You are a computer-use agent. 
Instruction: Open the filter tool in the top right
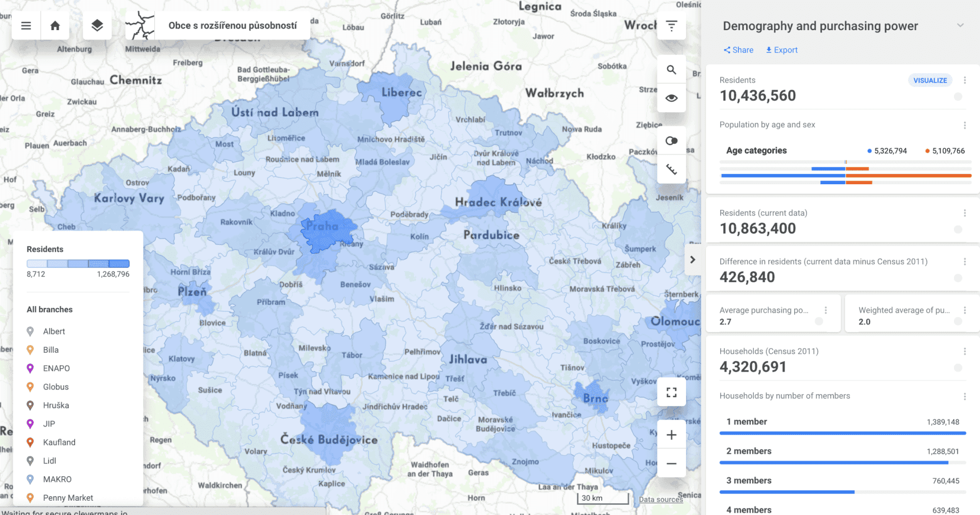[671, 25]
